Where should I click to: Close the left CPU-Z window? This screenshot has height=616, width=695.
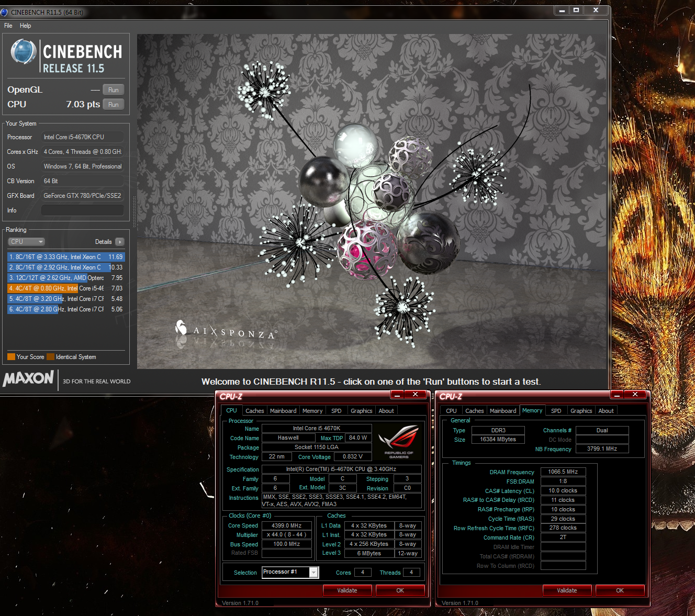click(x=416, y=395)
